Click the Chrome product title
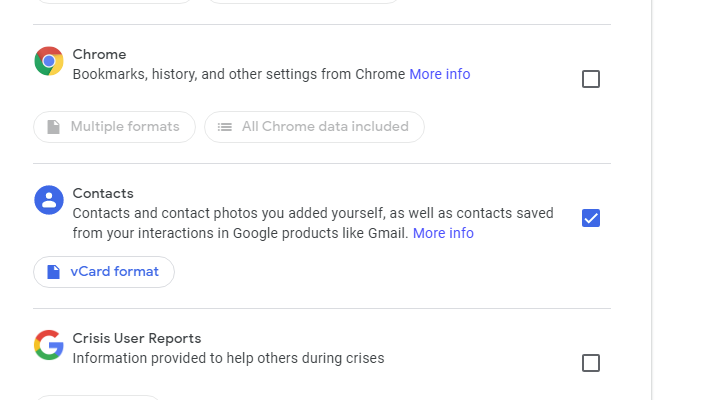The height and width of the screenshot is (400, 711). (x=99, y=54)
